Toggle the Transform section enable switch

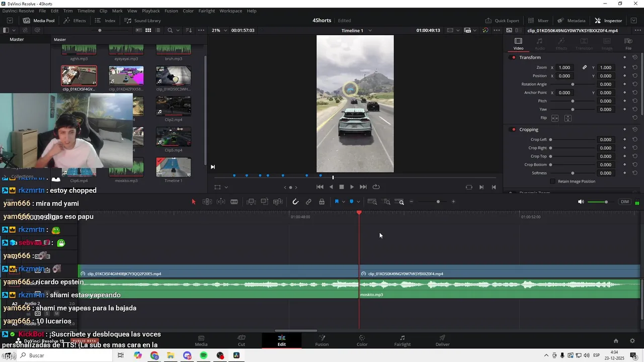point(513,57)
